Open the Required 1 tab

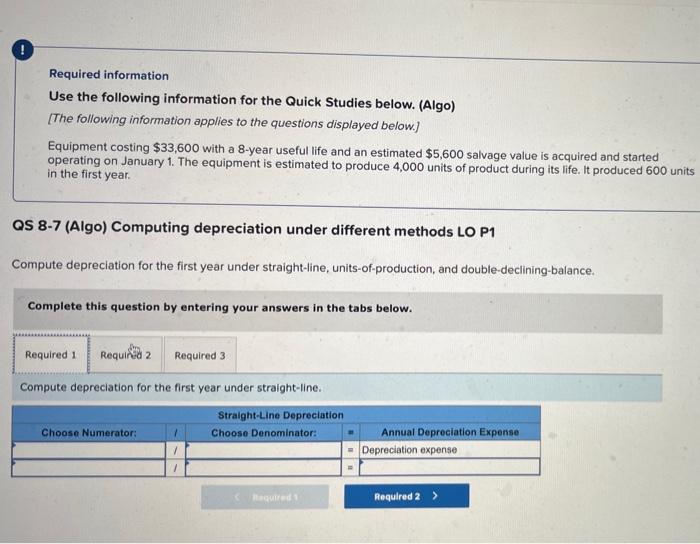click(x=50, y=354)
